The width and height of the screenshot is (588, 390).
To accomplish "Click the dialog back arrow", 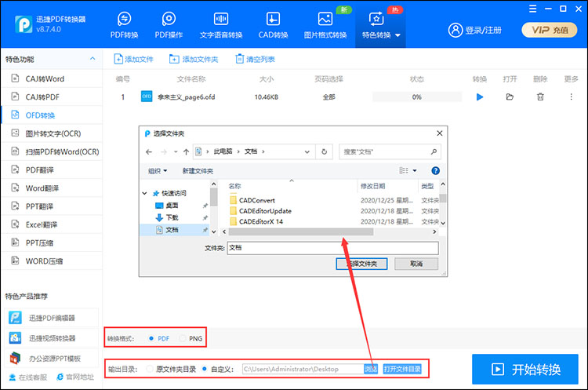I will pos(149,152).
